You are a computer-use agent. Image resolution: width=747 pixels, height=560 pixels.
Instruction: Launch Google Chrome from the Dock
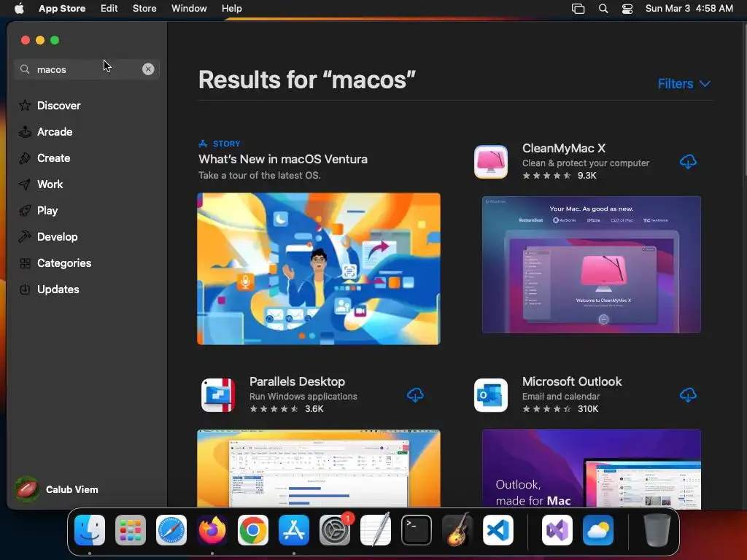(x=253, y=530)
